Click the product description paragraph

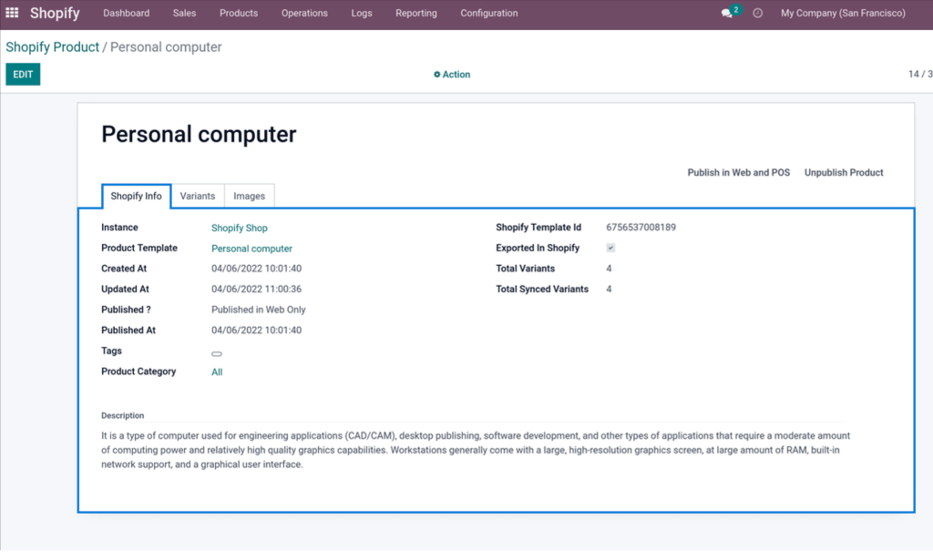(476, 450)
